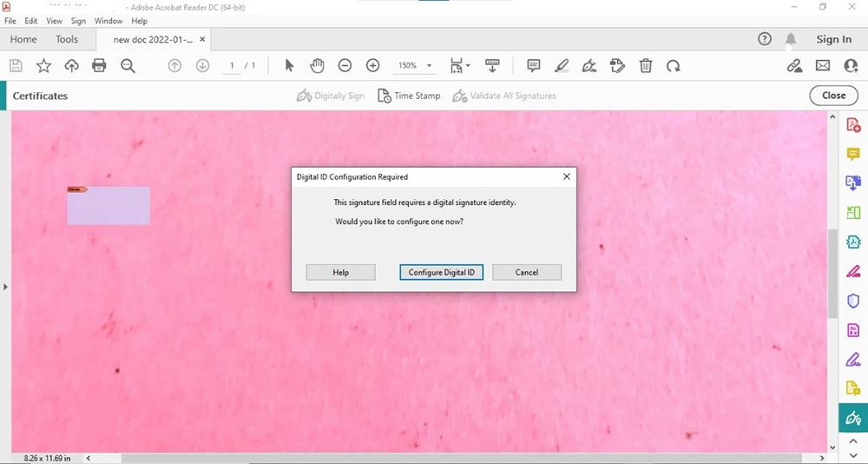The image size is (868, 464).
Task: Delete with the trash can icon
Action: [x=646, y=66]
